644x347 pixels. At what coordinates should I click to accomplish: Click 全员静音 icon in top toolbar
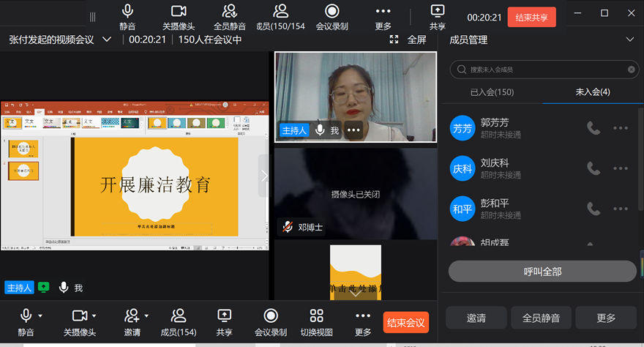(x=230, y=11)
